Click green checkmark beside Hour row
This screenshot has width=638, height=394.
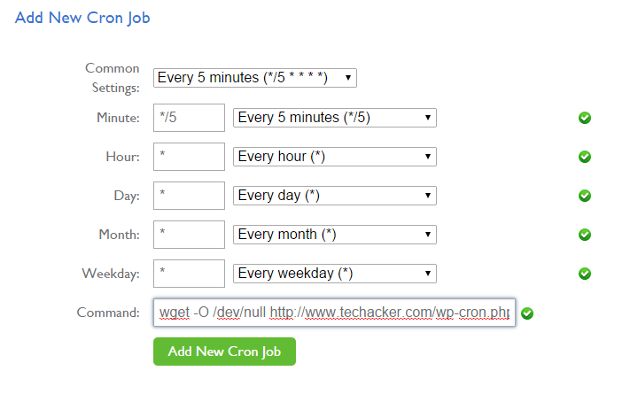585,157
